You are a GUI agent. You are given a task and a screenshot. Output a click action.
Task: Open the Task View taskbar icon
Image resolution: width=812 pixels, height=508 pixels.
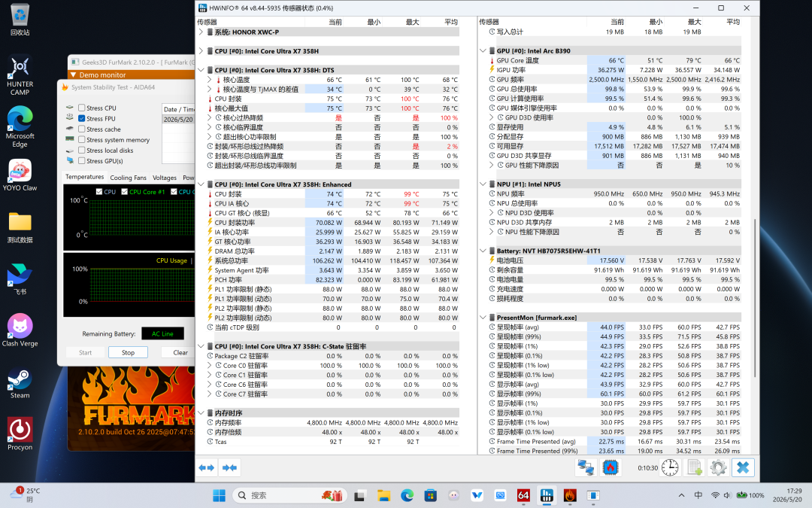pos(359,495)
